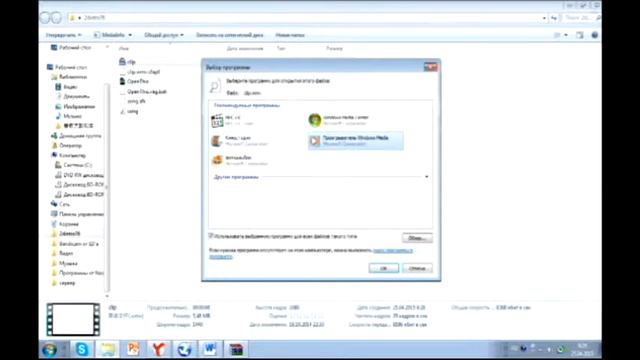This screenshot has width=640, height=360.
Task: Open Homegroup in the navigation tree
Action: pyautogui.click(x=76, y=136)
